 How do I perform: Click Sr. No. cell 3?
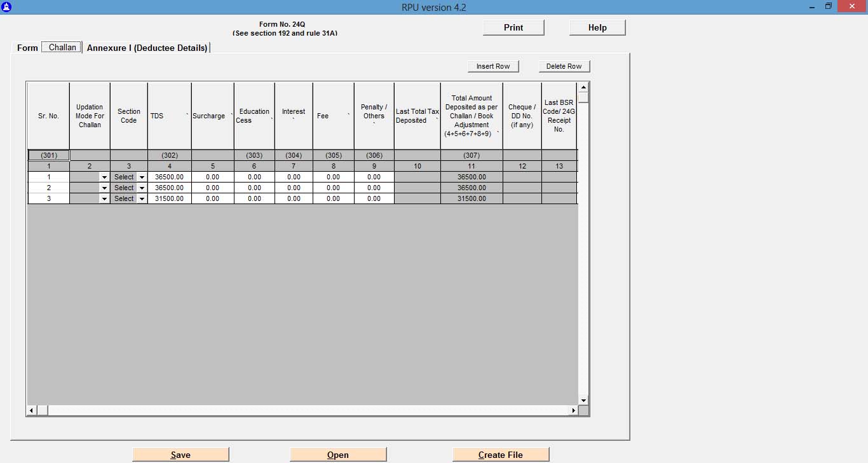[49, 199]
